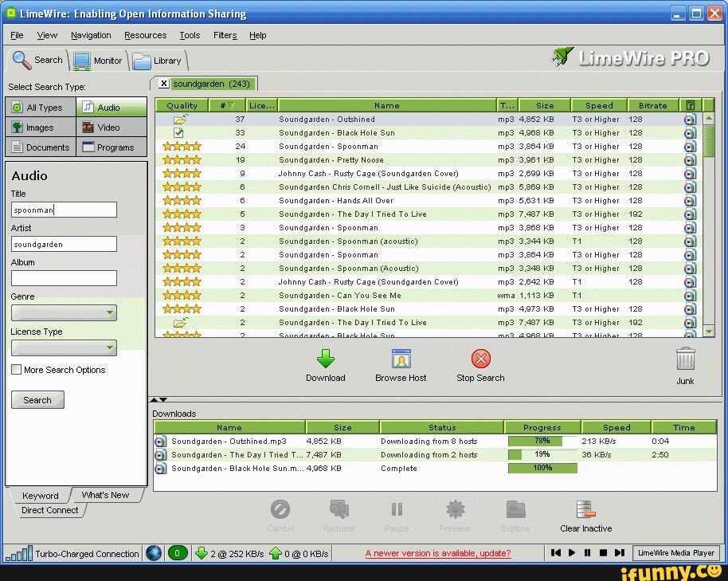Open the Library view icon
Screen dimensions: 728x581
(x=143, y=59)
